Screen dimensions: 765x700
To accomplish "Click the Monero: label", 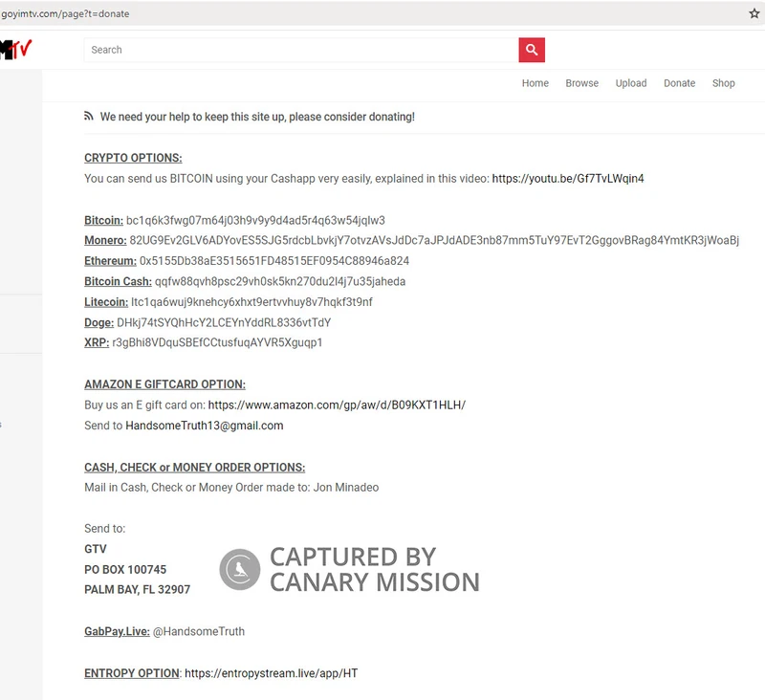I will click(105, 240).
